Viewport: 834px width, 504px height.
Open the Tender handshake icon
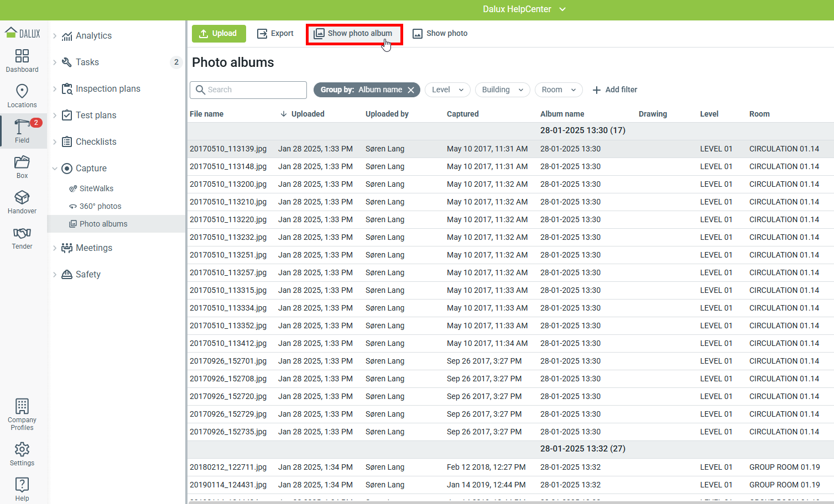point(22,233)
